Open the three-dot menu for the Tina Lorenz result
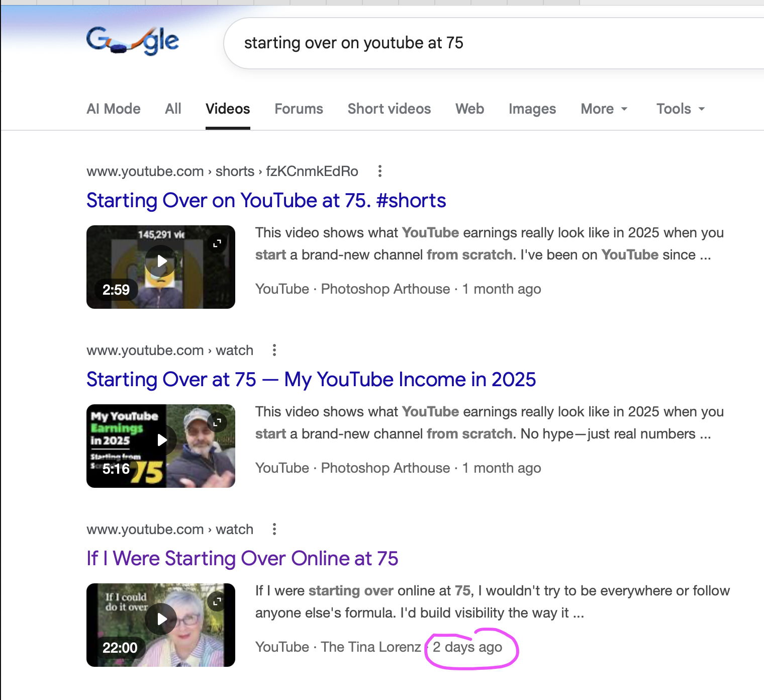The height and width of the screenshot is (700, 764). [x=274, y=530]
